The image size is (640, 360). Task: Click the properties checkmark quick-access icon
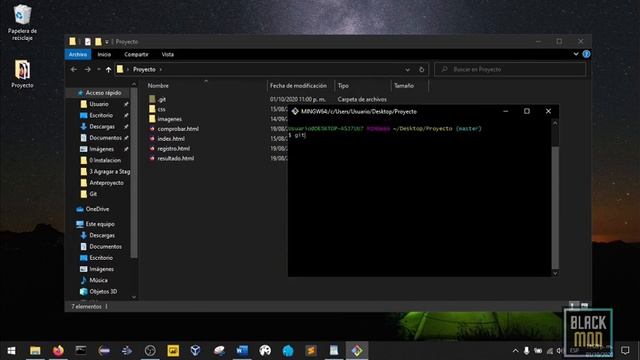(88, 42)
